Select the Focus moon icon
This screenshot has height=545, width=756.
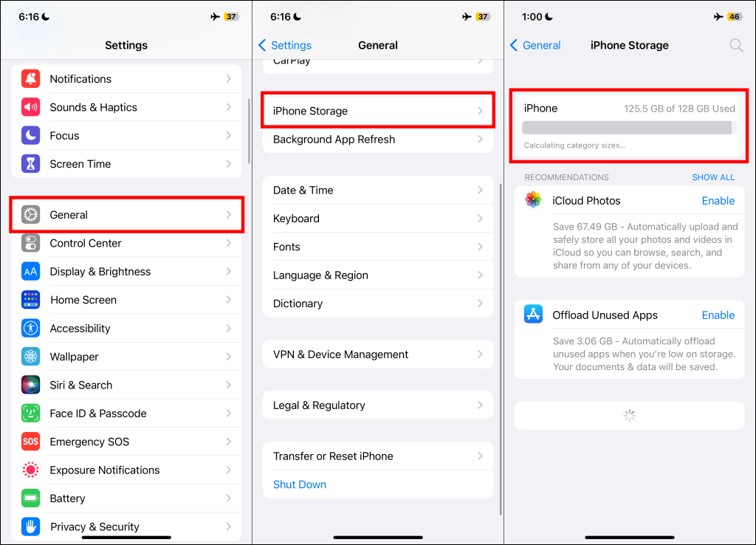coord(30,136)
